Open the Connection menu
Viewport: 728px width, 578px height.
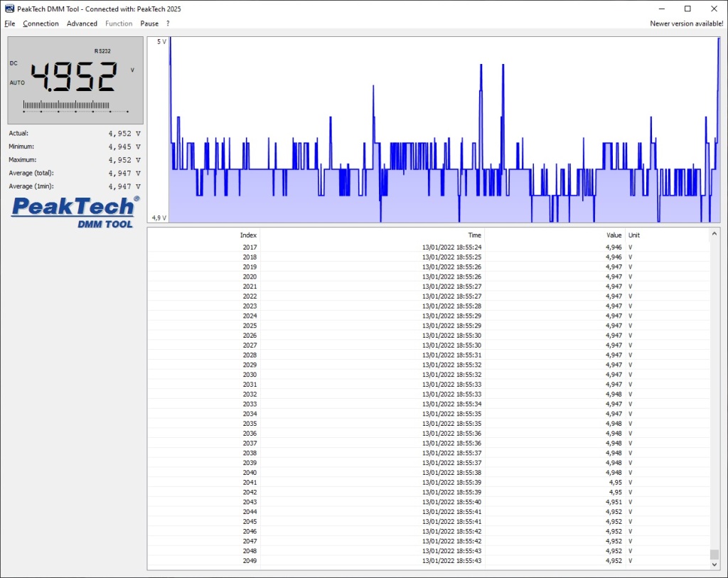41,23
